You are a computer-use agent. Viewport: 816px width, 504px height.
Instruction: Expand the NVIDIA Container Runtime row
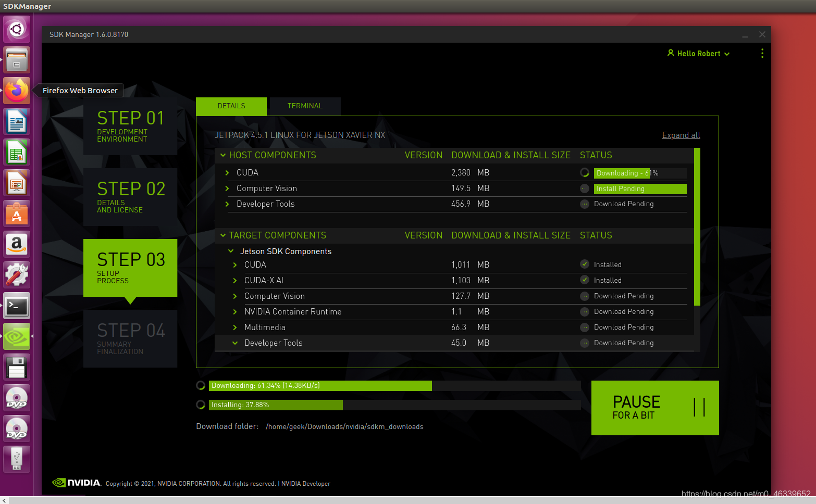pyautogui.click(x=235, y=312)
